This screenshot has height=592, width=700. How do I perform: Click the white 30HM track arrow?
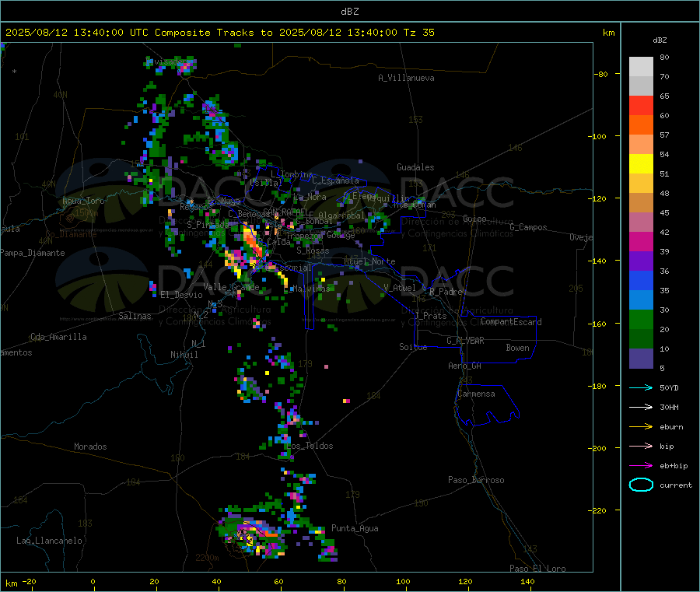coord(641,407)
